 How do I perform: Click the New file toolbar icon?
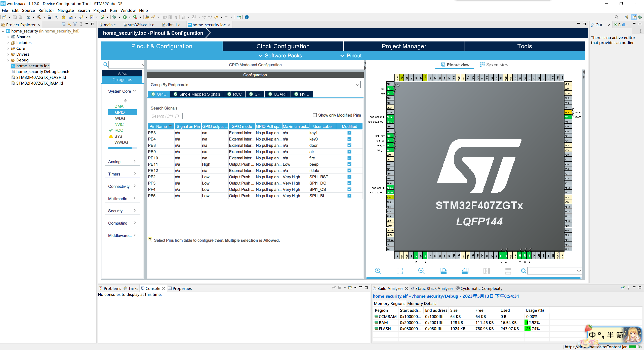pos(4,17)
